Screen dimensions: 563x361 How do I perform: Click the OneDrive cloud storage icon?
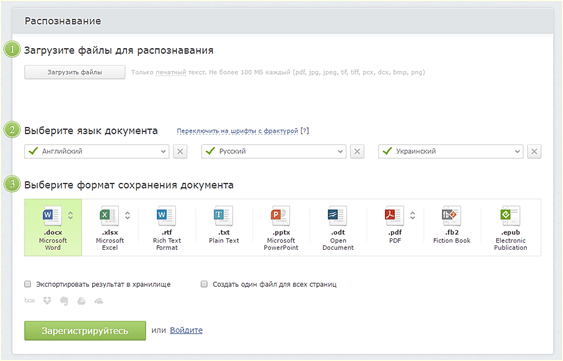tap(99, 301)
